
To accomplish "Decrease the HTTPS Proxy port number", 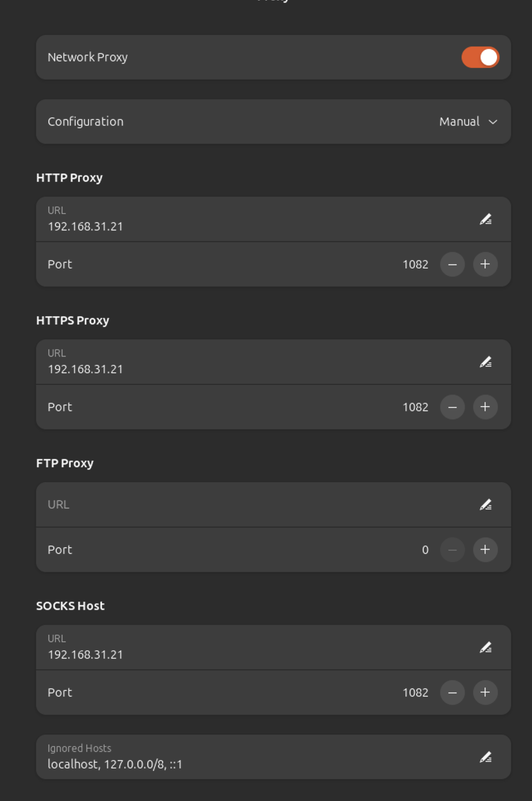I will [452, 407].
